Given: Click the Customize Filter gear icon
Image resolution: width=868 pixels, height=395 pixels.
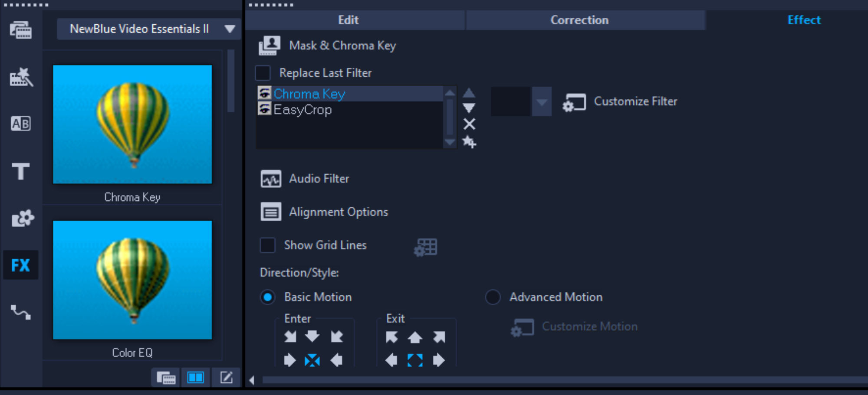Looking at the screenshot, I should click(x=574, y=102).
